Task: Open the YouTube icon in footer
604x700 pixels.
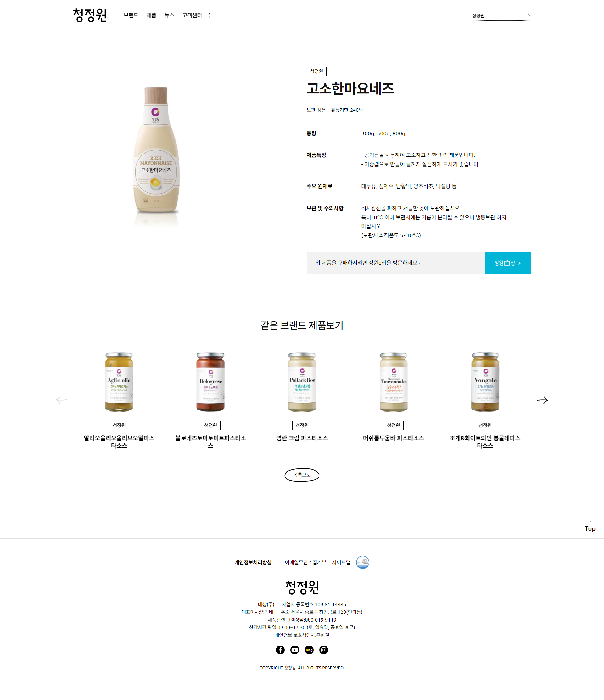Action: (x=294, y=650)
